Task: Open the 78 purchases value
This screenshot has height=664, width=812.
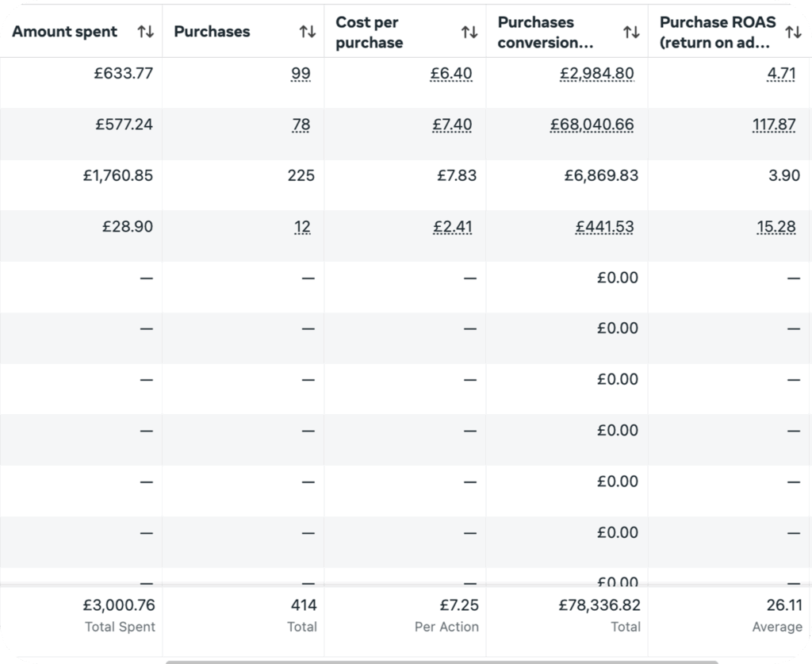Action: point(301,125)
